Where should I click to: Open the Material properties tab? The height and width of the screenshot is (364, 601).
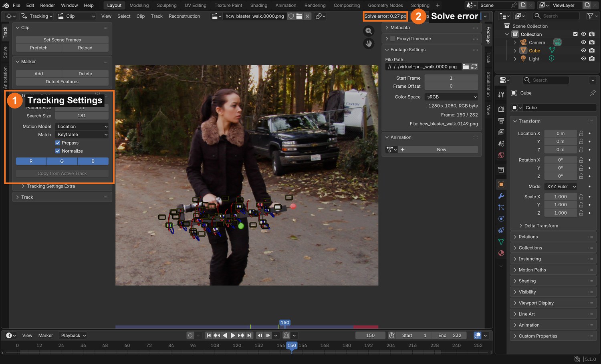tap(501, 253)
